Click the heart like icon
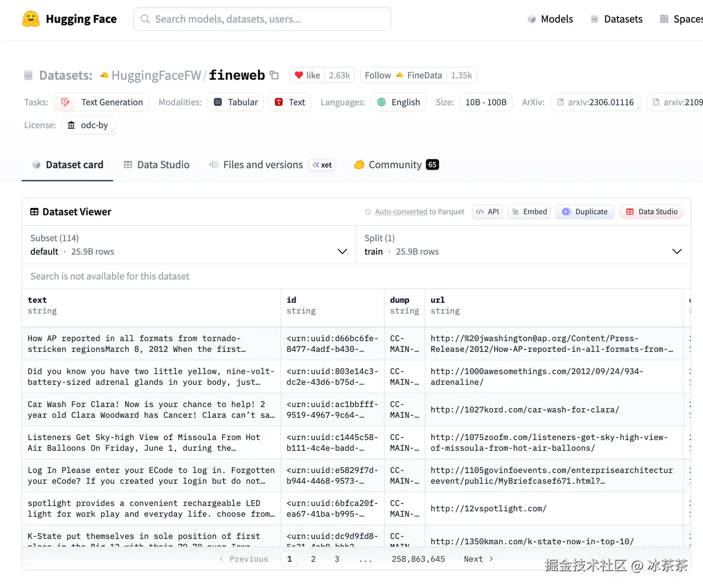This screenshot has height=588, width=703. pyautogui.click(x=299, y=75)
